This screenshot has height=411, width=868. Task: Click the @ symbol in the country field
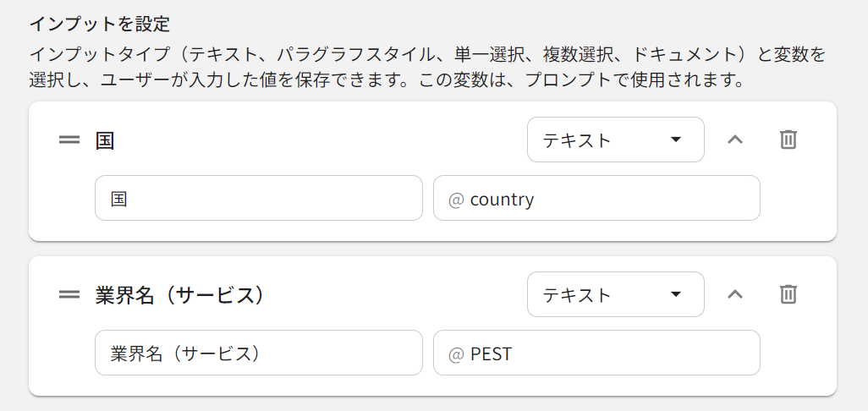click(x=456, y=199)
